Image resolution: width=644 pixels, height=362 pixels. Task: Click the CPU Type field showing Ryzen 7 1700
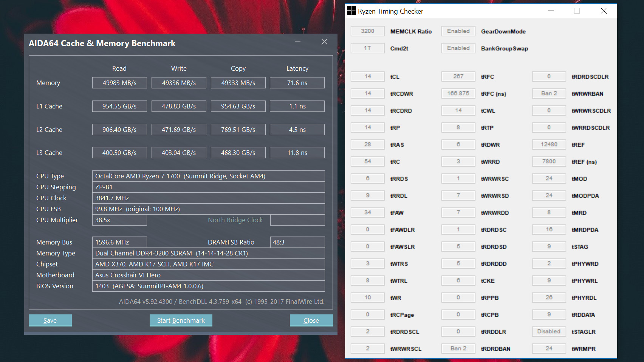[209, 176]
